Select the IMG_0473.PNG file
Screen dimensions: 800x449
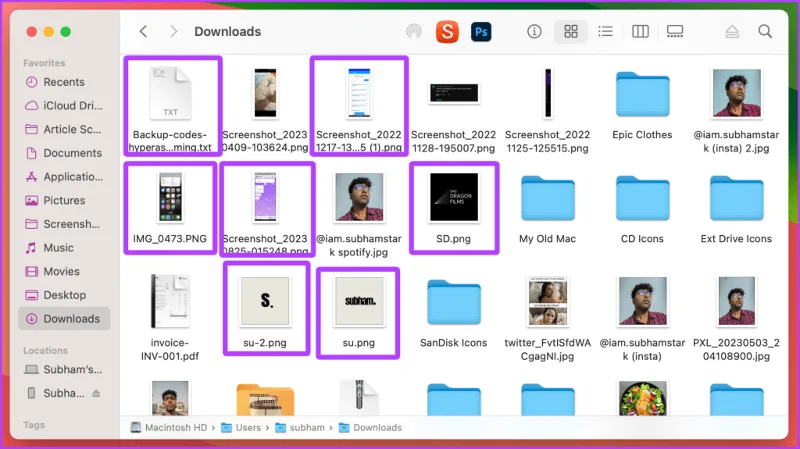[x=170, y=197]
